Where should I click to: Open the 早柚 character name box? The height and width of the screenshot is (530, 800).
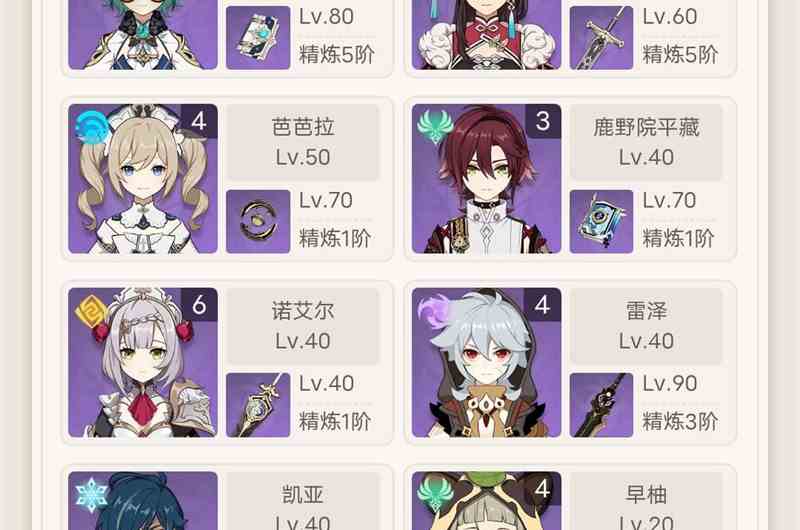coord(646,501)
